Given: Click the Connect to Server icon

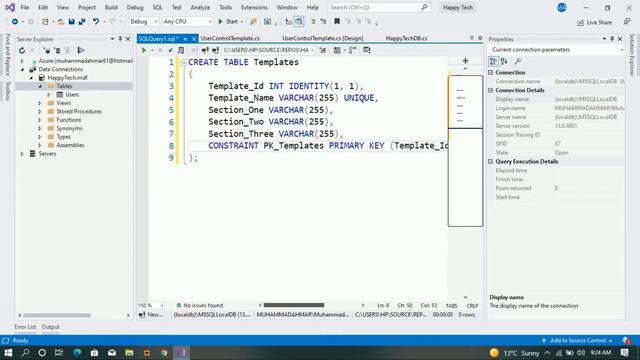Looking at the screenshot, I should 57,51.
